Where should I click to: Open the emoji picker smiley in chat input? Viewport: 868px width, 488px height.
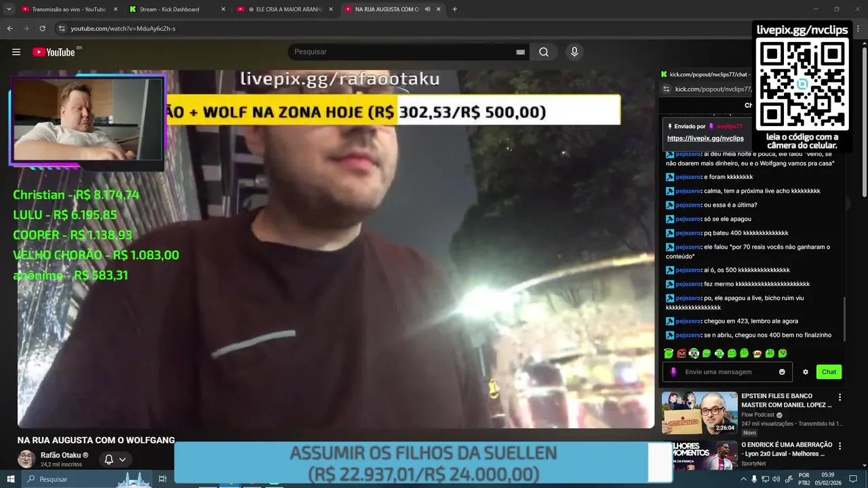coord(782,372)
